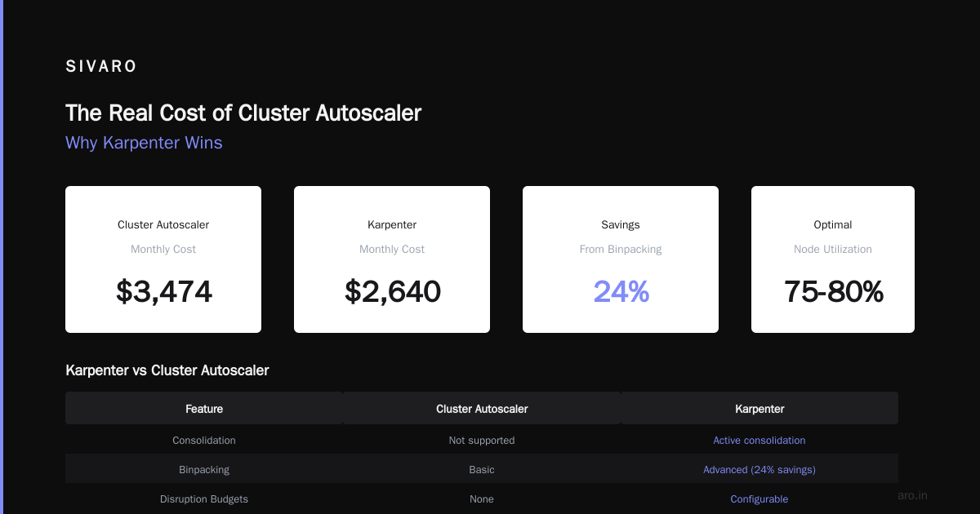Click the 24% savings value
980x514 pixels.
tap(621, 291)
